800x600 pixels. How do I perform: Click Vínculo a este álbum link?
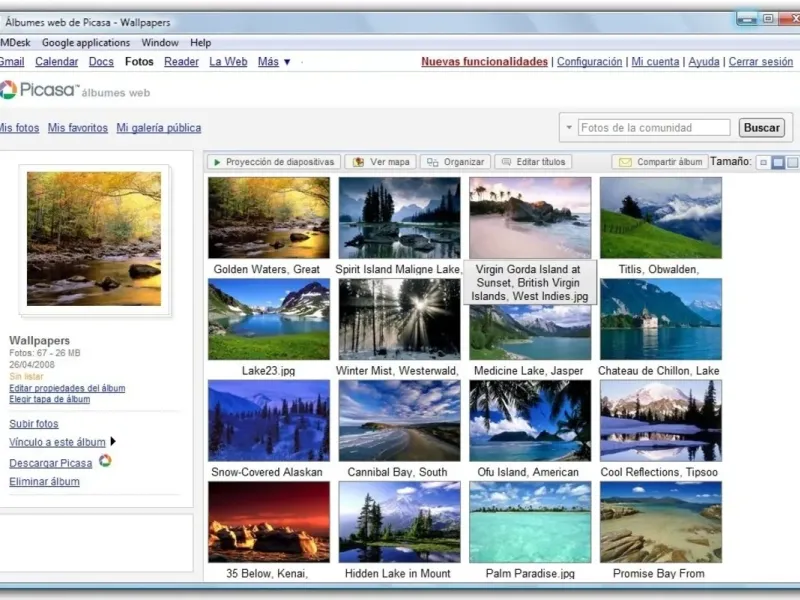coord(57,442)
